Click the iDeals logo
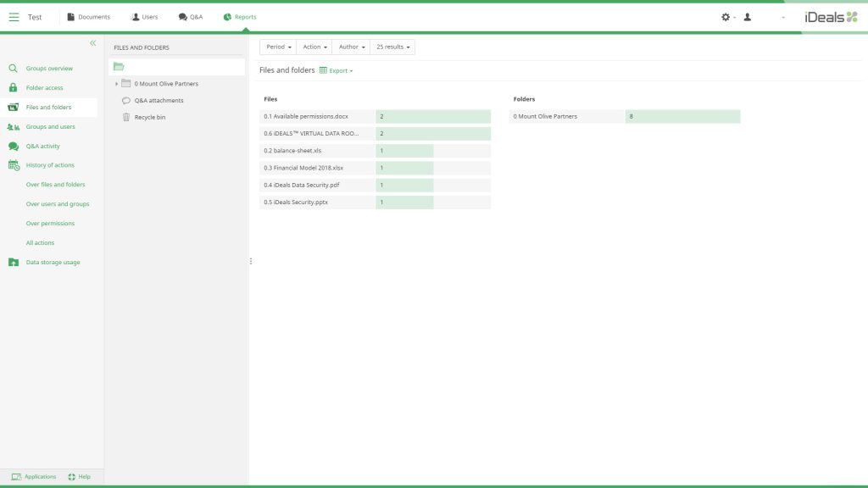 (831, 17)
